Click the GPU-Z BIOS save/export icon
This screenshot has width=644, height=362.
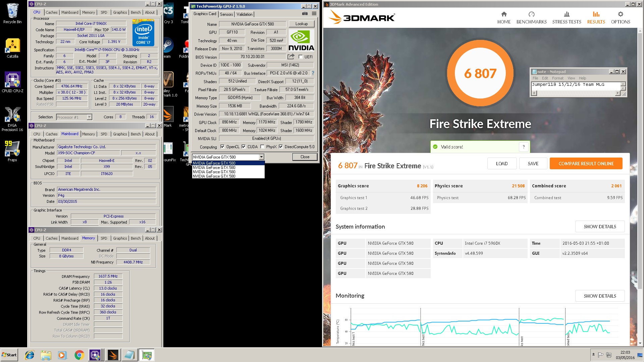click(291, 57)
